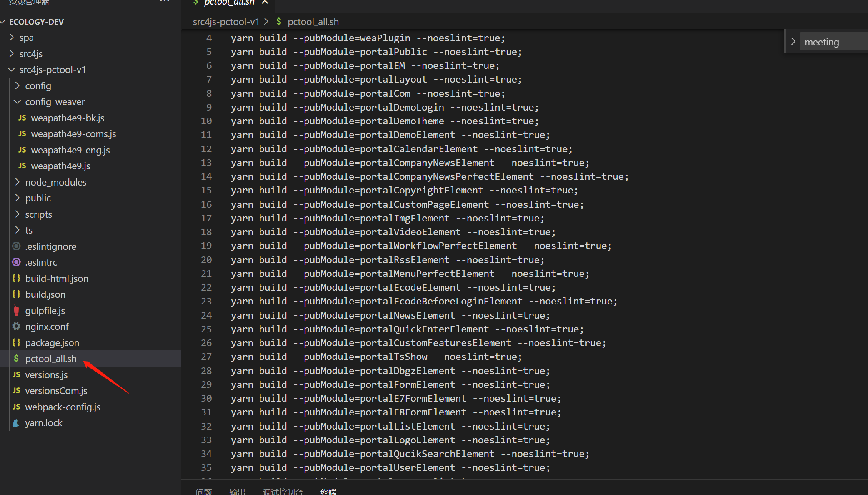This screenshot has height=495, width=868.
Task: Click line number 12 in gutter
Action: [x=206, y=149]
